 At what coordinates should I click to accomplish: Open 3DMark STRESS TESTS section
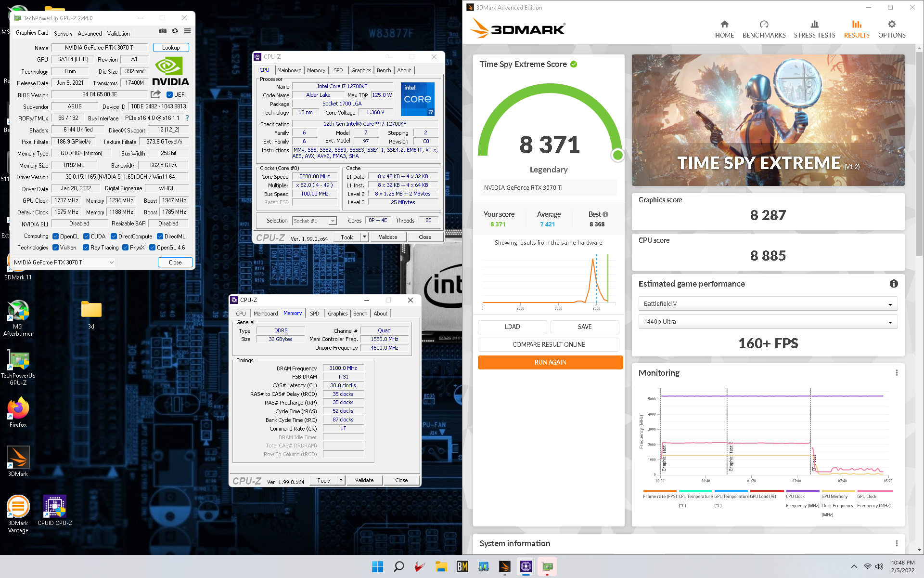tap(814, 29)
